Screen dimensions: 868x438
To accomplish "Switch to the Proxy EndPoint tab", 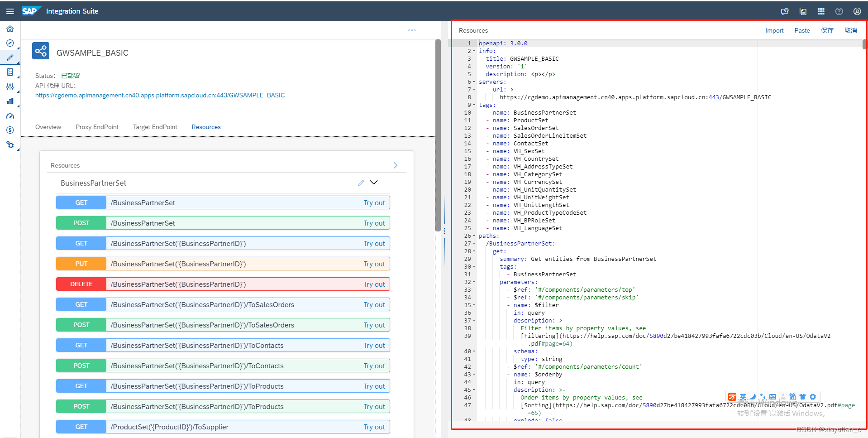I will [97, 127].
